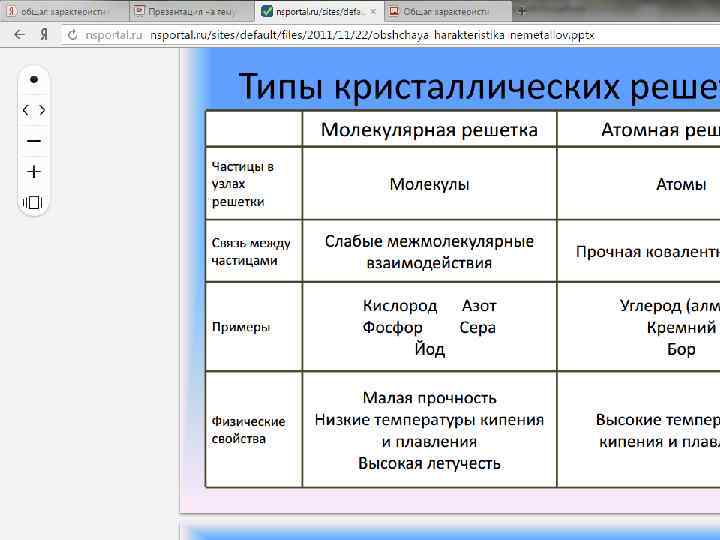Click the word Кремний
The height and width of the screenshot is (540, 720).
pos(681,327)
